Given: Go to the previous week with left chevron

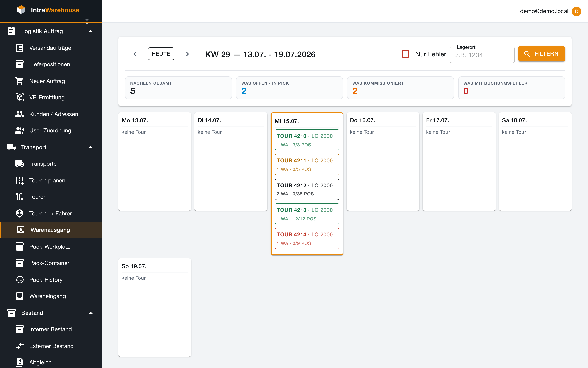Looking at the screenshot, I should coord(135,54).
